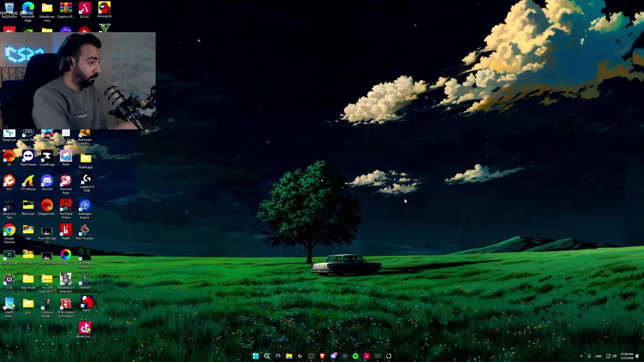Open the Welcome to Kowloon shortcut
This screenshot has height=362, width=644.
tap(85, 259)
